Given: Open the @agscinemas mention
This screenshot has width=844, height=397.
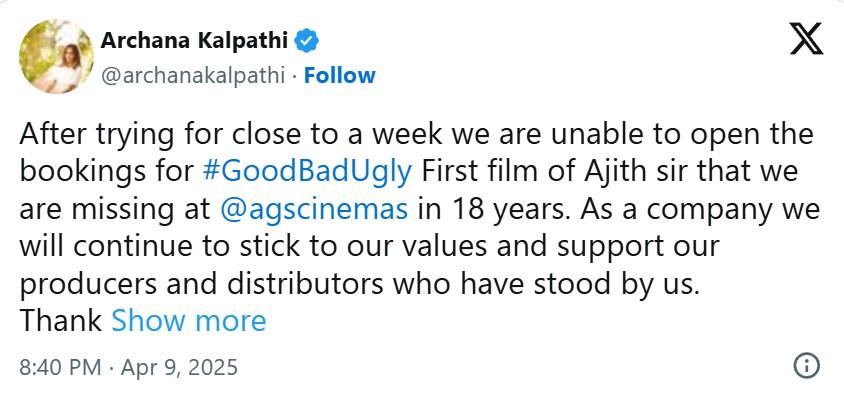Looking at the screenshot, I should point(314,209).
